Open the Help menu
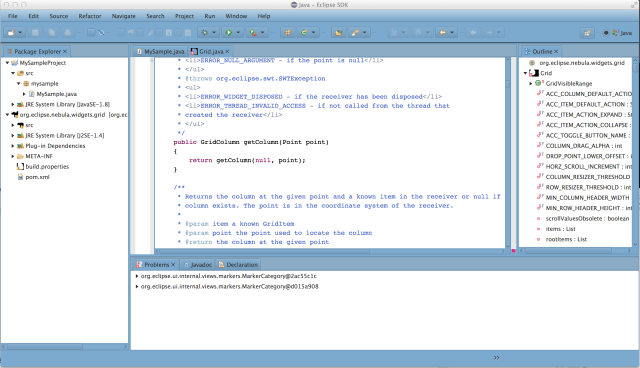The height and width of the screenshot is (368, 640). 264,16
